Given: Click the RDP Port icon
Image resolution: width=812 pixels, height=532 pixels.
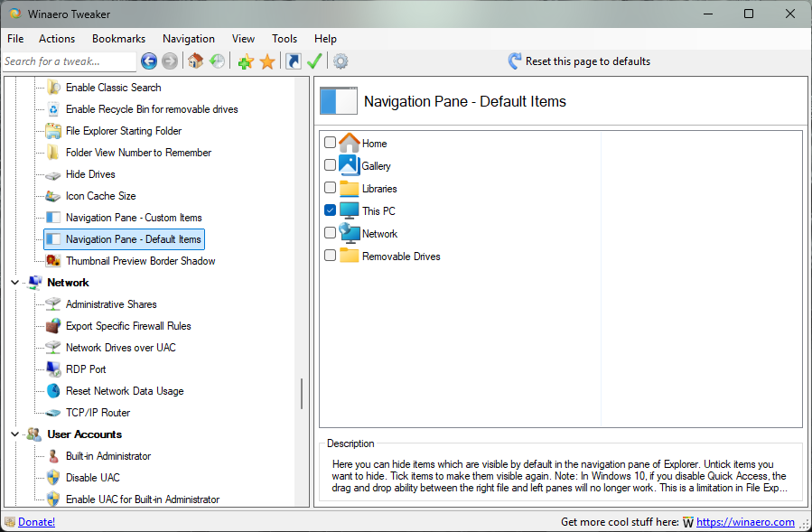Looking at the screenshot, I should tap(53, 369).
